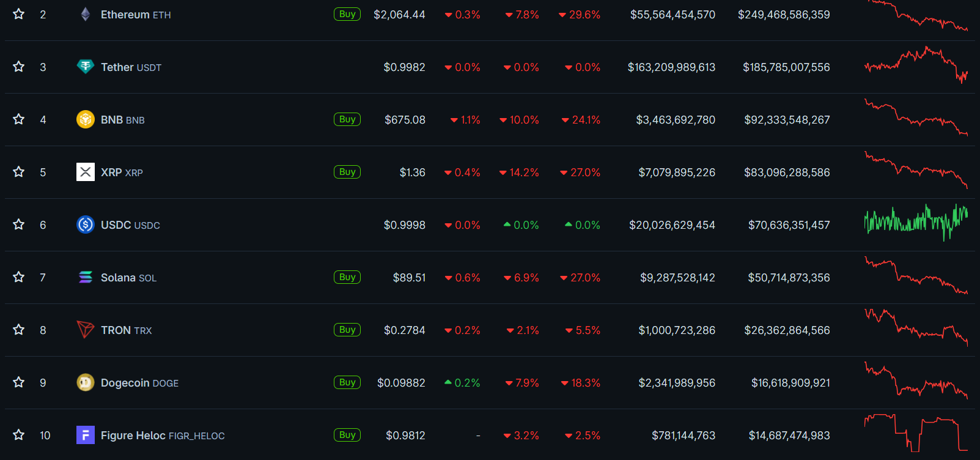Viewport: 980px width, 460px height.
Task: Click the USDC coin logo icon
Action: 86,224
